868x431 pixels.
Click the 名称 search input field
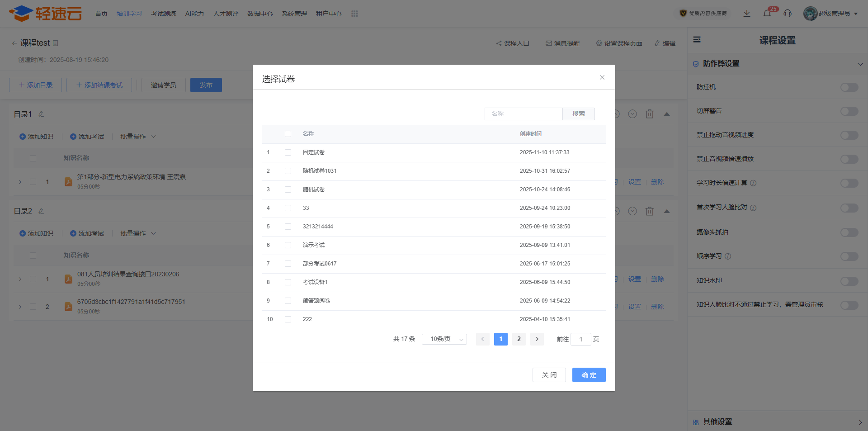click(524, 114)
